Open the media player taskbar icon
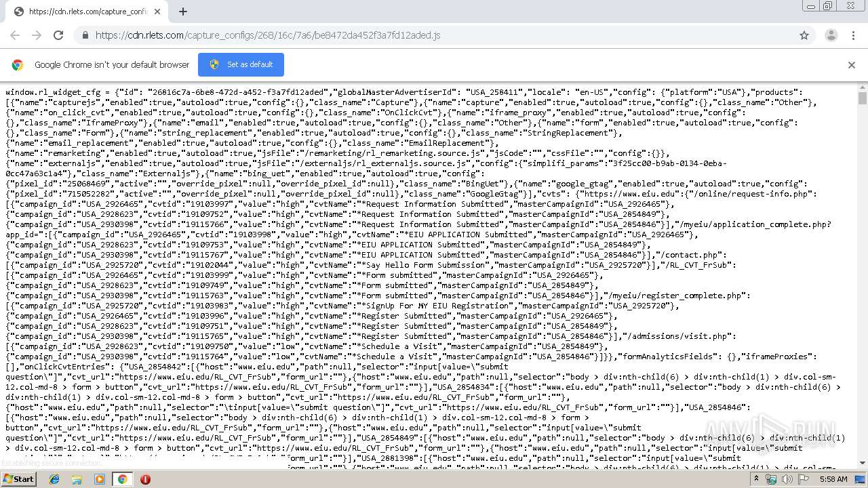868x488 pixels. [100, 479]
